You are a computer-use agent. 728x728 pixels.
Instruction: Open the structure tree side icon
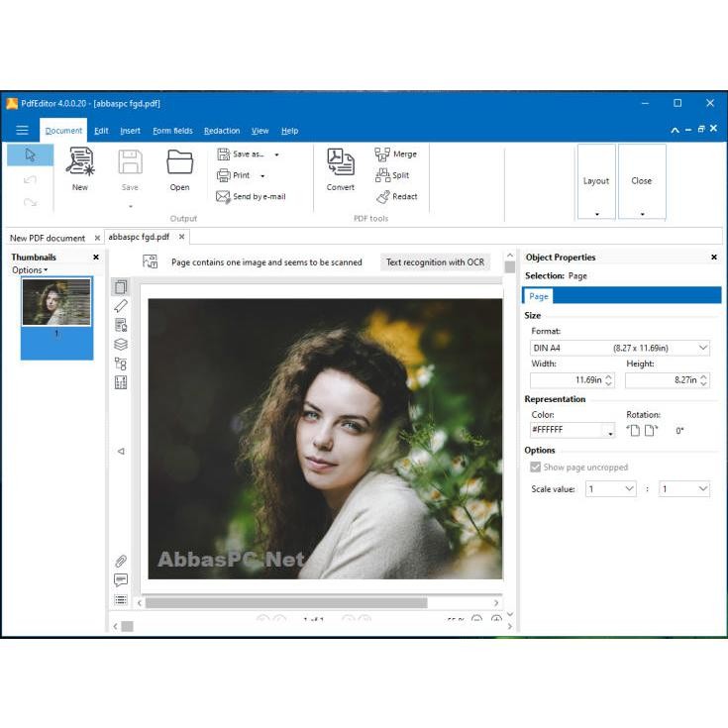121,364
